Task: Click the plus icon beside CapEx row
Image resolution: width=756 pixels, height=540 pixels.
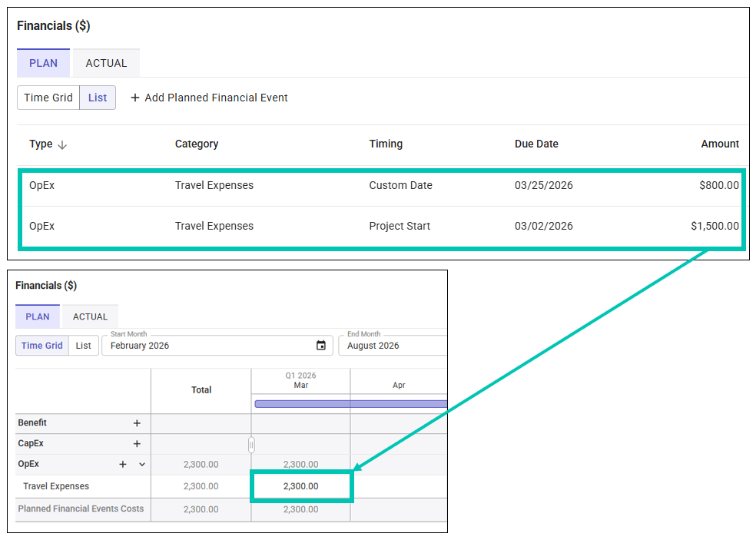Action: pyautogui.click(x=137, y=444)
